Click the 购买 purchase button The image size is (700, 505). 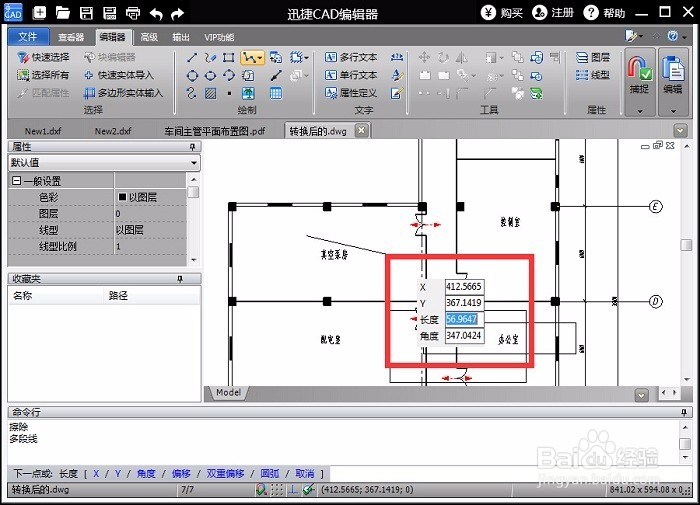coord(502,13)
